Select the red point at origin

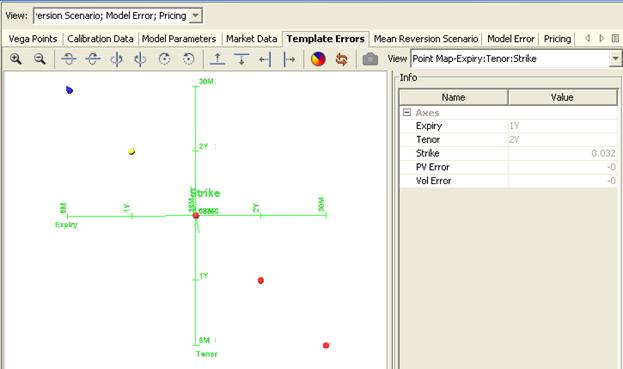click(195, 215)
